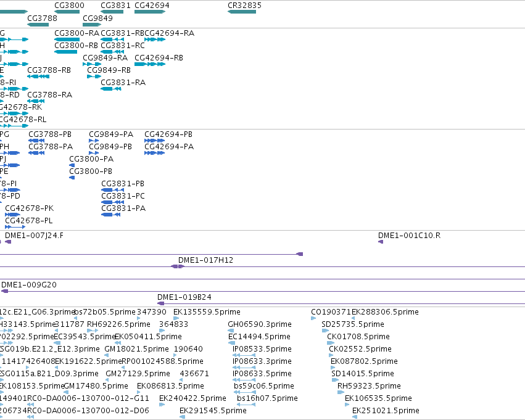This screenshot has height=420, width=525.
Task: Open protein CG9849-PA
Action: [x=94, y=141]
